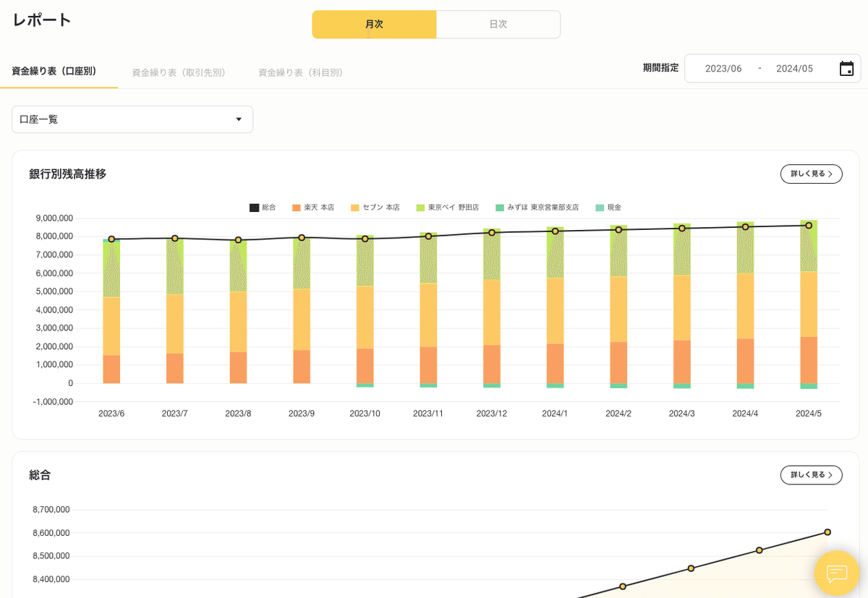
Task: Click the 2024/3 line data point
Action: tap(682, 228)
